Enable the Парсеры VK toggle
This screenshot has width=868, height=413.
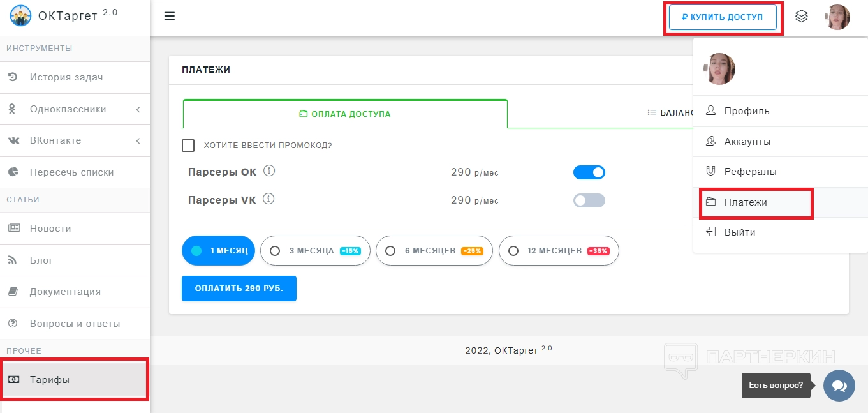[589, 200]
